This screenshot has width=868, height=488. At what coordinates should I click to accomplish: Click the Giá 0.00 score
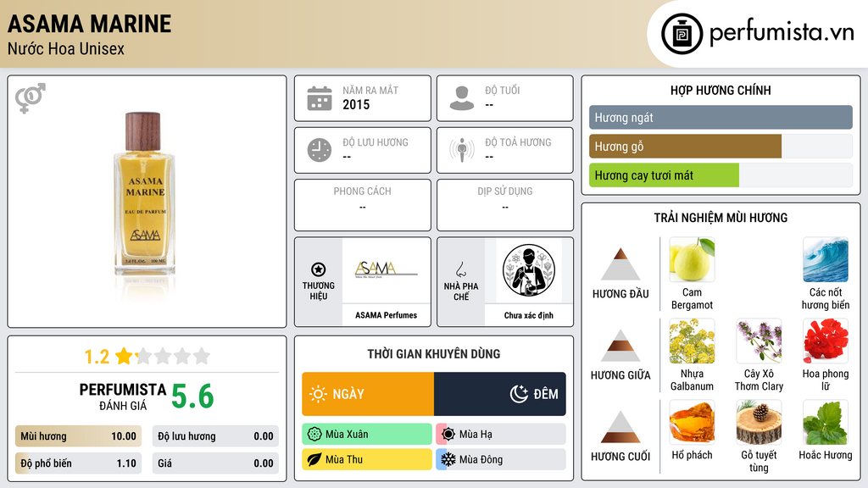215,463
